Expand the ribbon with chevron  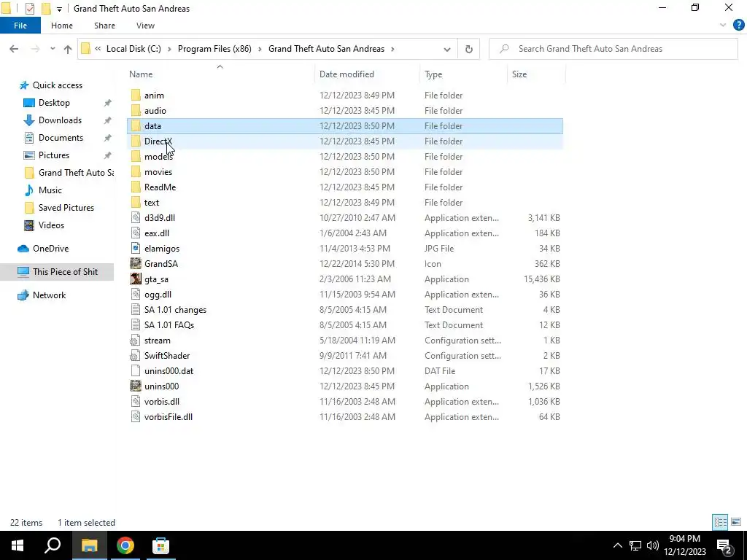coord(723,26)
